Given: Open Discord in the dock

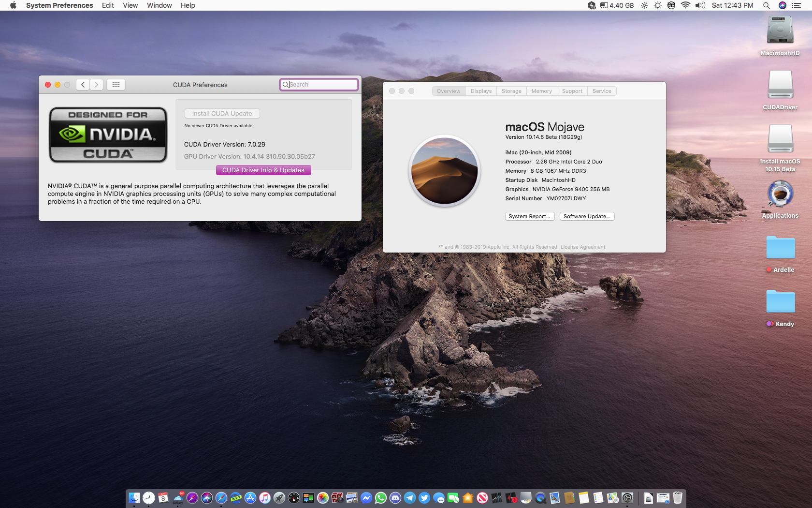Looking at the screenshot, I should (x=395, y=498).
